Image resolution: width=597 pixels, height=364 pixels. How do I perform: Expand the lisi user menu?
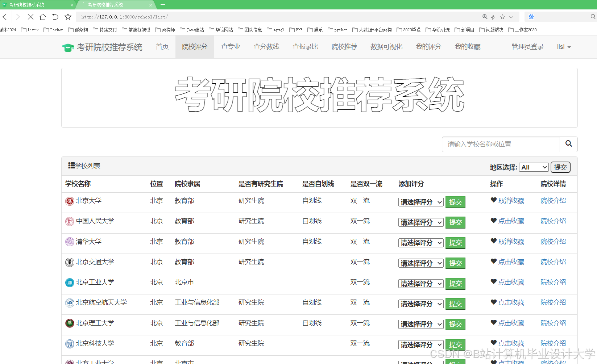pos(563,46)
